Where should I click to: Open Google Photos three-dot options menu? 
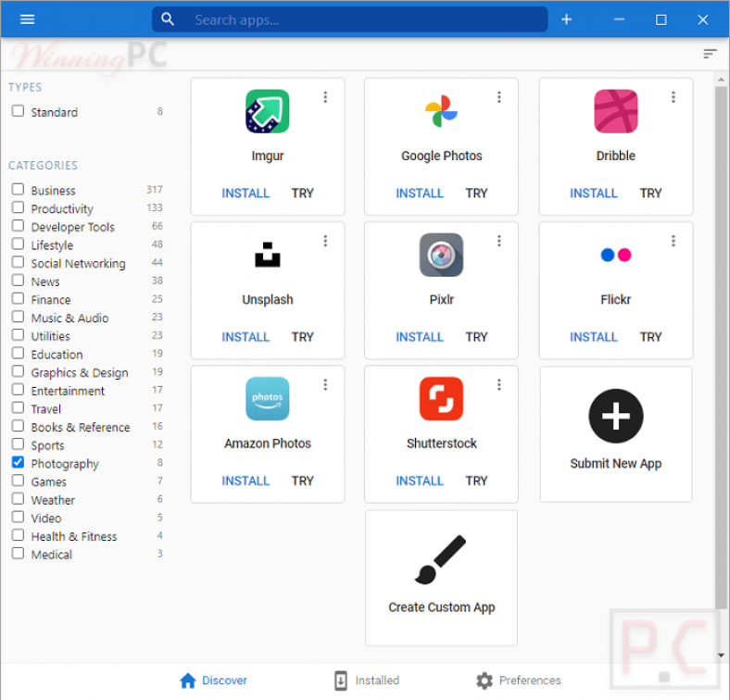(x=499, y=97)
